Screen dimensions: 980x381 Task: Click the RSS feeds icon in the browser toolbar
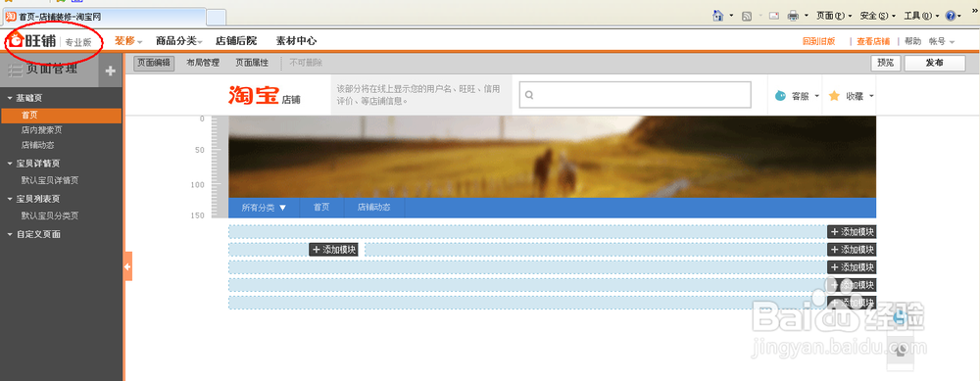[x=746, y=16]
